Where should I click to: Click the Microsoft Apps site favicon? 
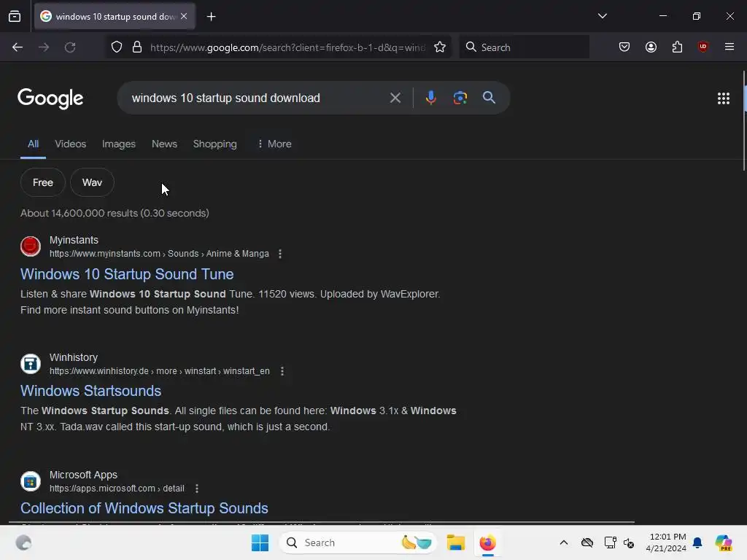(x=31, y=481)
